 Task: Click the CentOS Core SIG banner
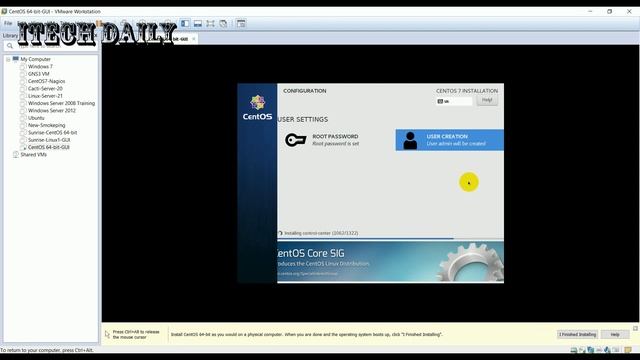click(x=390, y=261)
